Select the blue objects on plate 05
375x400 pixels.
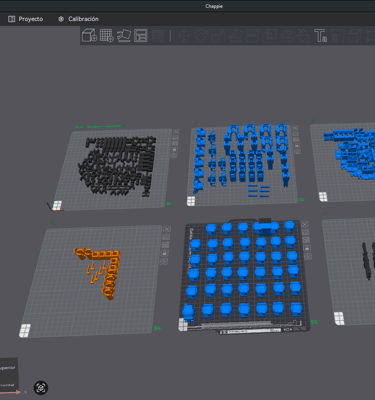(x=243, y=272)
